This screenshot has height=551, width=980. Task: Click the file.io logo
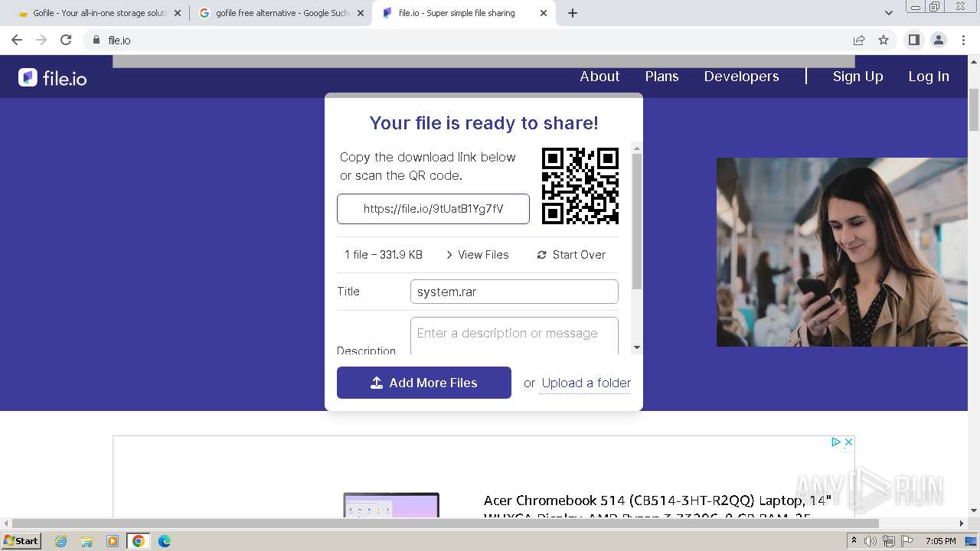tap(53, 77)
